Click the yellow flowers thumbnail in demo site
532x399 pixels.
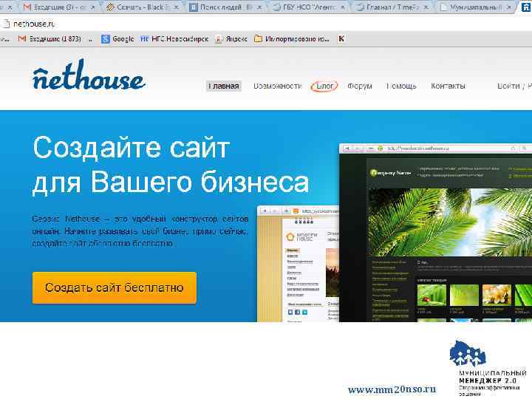497,295
